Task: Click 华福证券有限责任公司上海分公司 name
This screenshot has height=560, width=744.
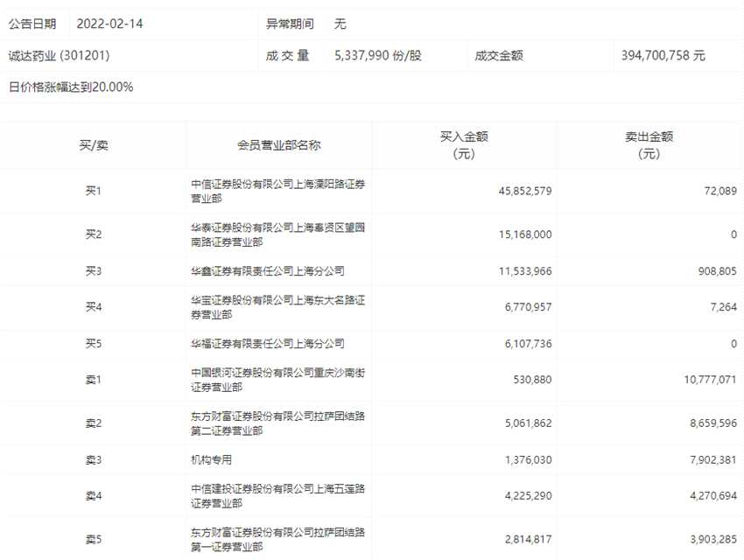Action: [x=268, y=343]
